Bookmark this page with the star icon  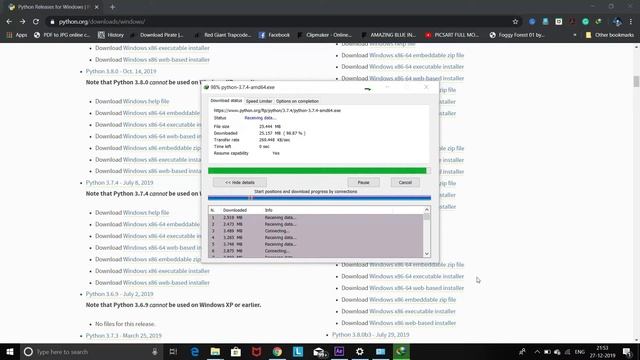[515, 22]
